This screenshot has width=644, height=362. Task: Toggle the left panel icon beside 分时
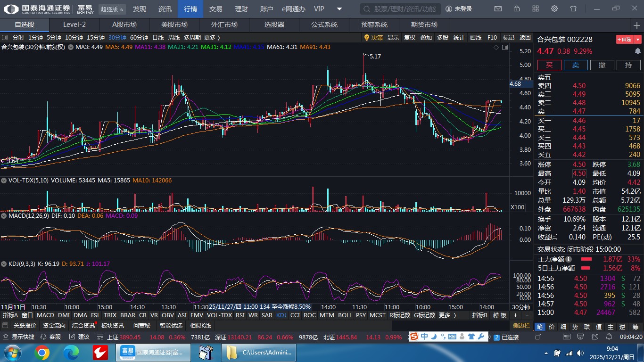pyautogui.click(x=5, y=38)
